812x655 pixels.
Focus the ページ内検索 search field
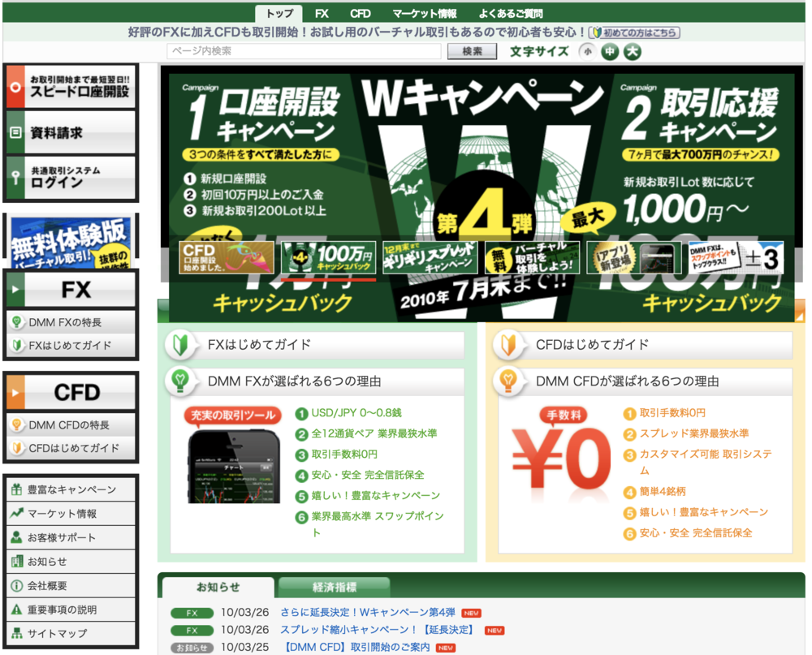(x=304, y=51)
